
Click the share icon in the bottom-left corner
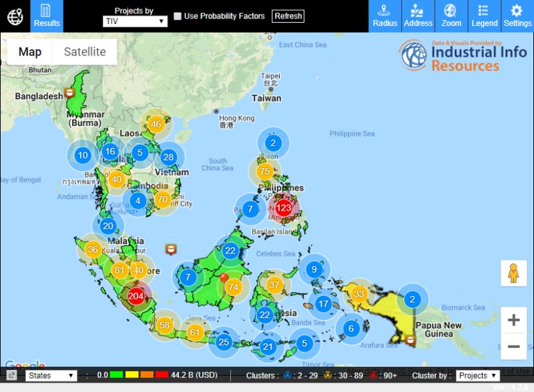(x=11, y=375)
